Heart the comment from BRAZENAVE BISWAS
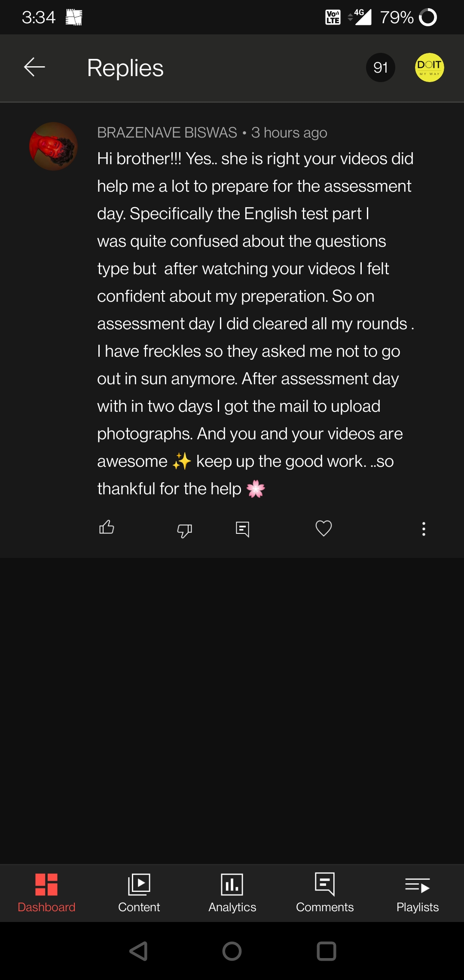The image size is (464, 980). click(324, 528)
